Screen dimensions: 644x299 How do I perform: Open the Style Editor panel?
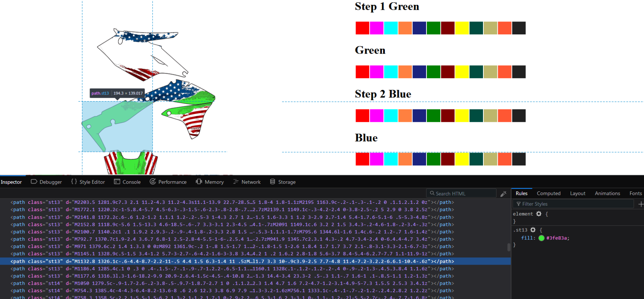tap(88, 182)
